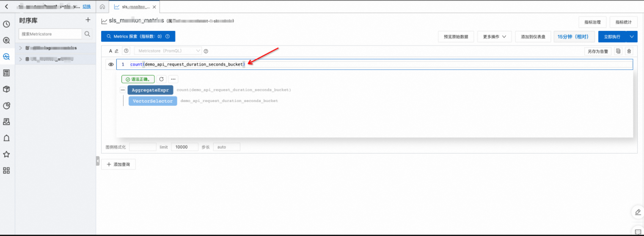The width and height of the screenshot is (644, 236).
Task: Select the time series storage sidebar icon
Action: pos(6,57)
